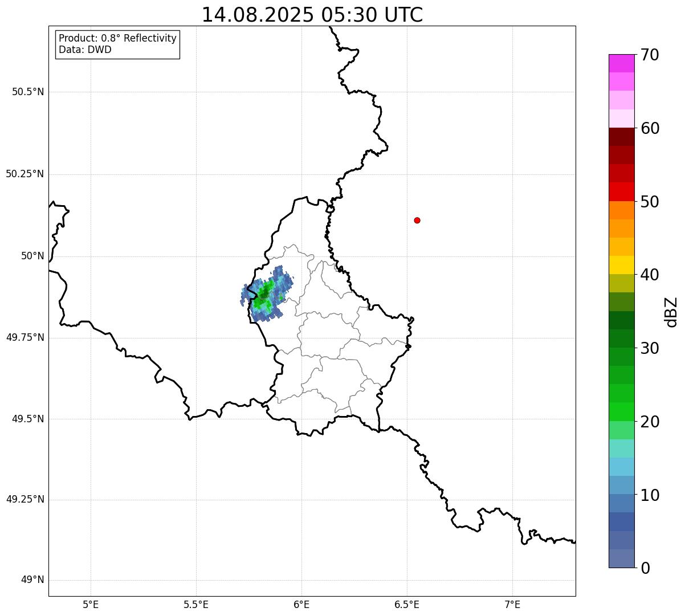Click the dark red colorbar segment below 60
Viewport: 685px width, 616px height.
pos(621,137)
